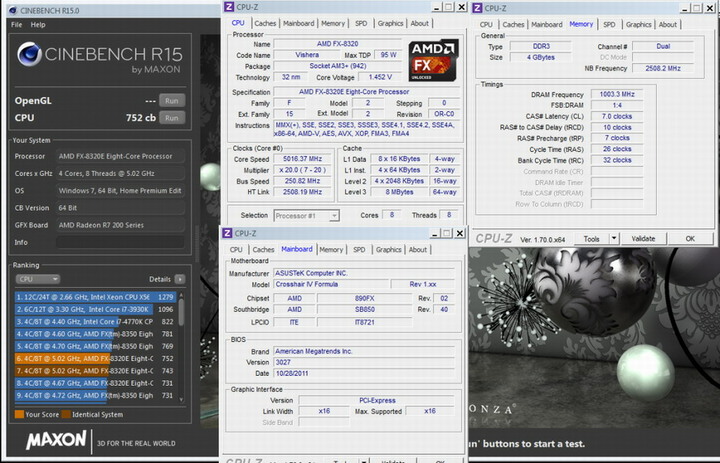This screenshot has width=720, height=463.
Task: Click the Southbridge value SB850
Action: coord(365,310)
